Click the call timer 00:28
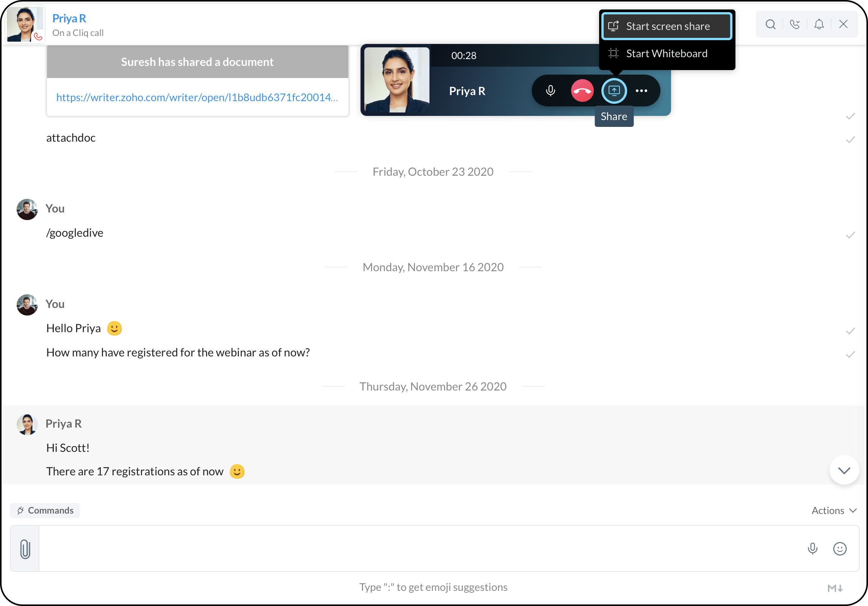868x606 pixels. pyautogui.click(x=464, y=56)
